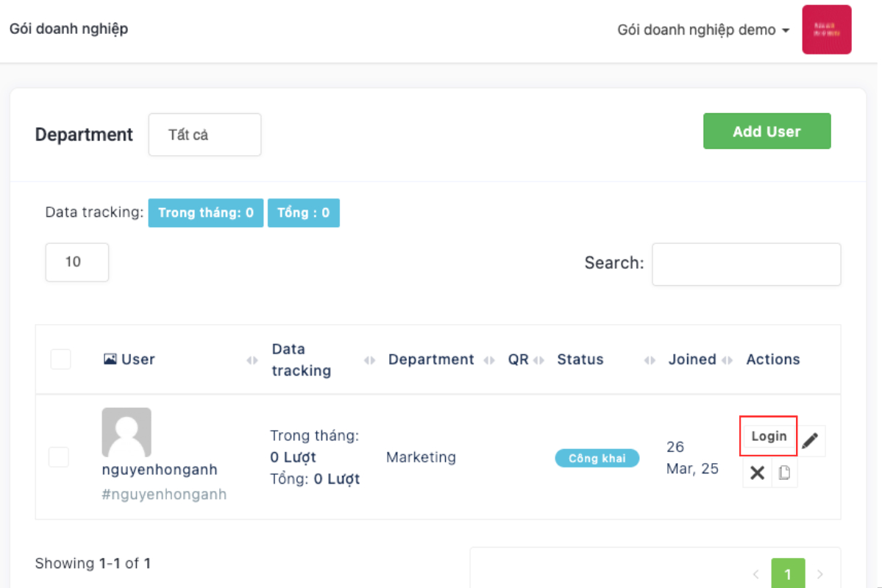The width and height of the screenshot is (882, 588).
Task: Click the red company logo avatar
Action: tap(826, 30)
